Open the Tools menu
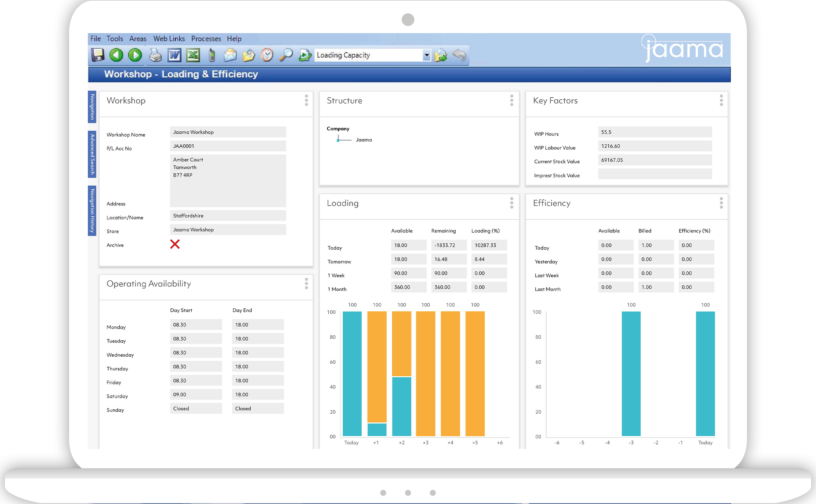Screen dimensions: 816x504 point(114,39)
